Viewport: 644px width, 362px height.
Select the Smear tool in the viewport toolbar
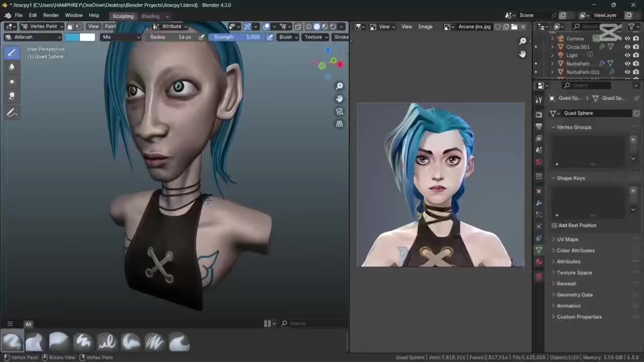[12, 96]
